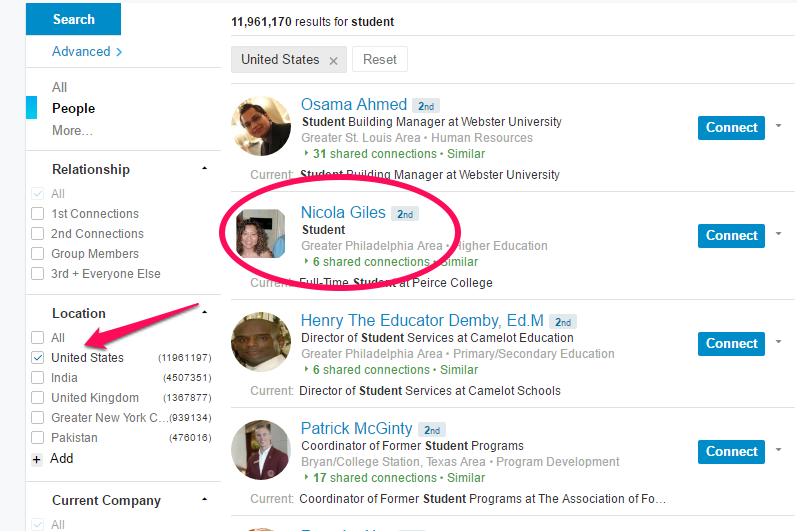Screen dimensions: 797x531
Task: Check the 3rd + Everyone Else checkbox
Action: (38, 274)
